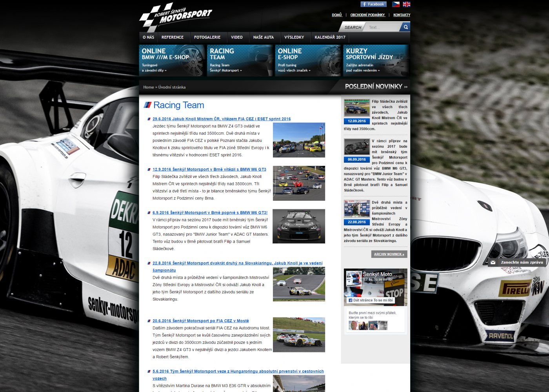
Task: Open article 20.6.2016 po FIA CEZ v Mostě
Action: (201, 321)
